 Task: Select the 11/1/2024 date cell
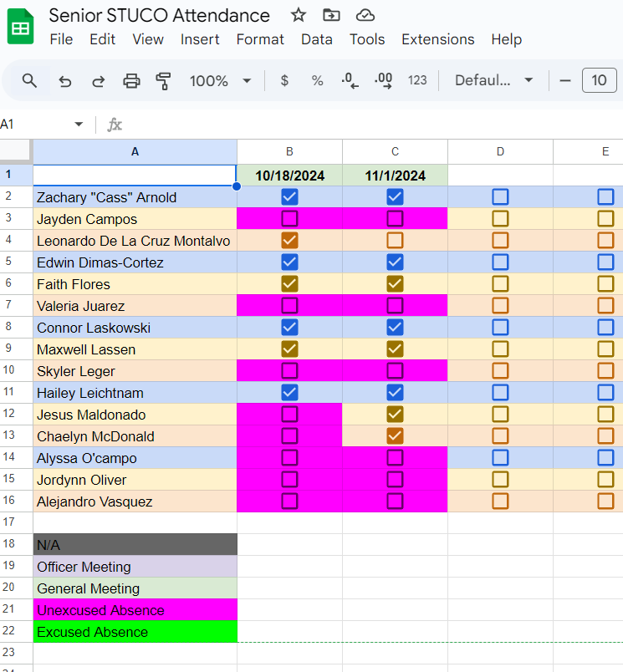pos(395,176)
